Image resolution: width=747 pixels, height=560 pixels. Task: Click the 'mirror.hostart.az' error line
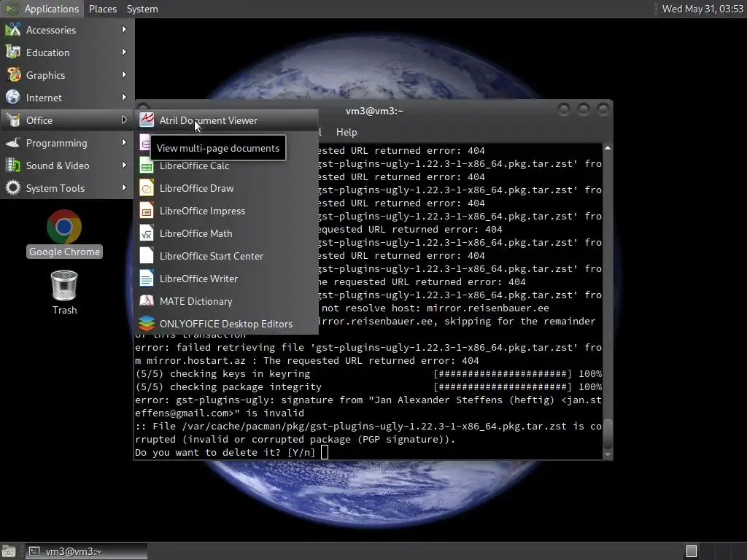click(x=307, y=360)
